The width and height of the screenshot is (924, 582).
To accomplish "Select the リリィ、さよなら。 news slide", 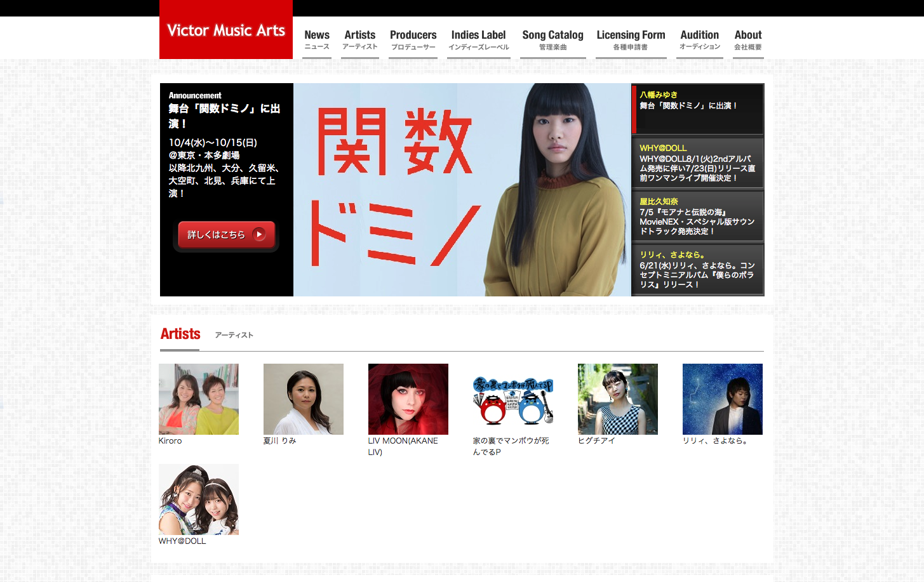I will pyautogui.click(x=698, y=269).
